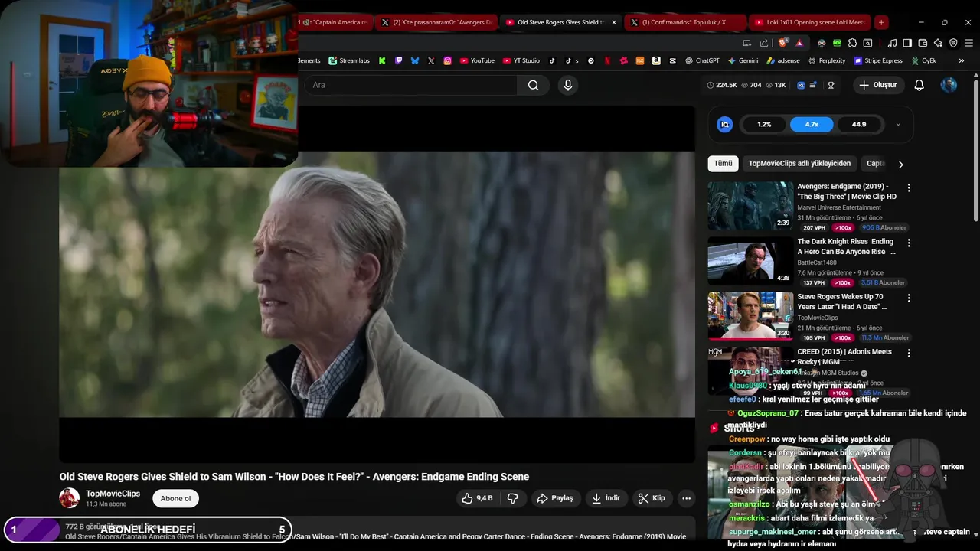Click the Old Steve Rogers video player
This screenshot has width=980, height=551.
tap(377, 284)
